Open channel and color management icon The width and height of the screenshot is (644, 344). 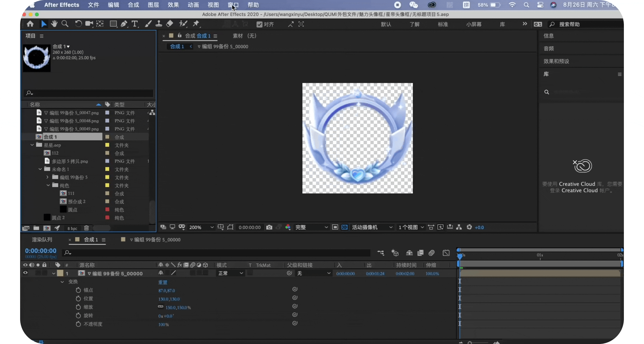(x=288, y=227)
